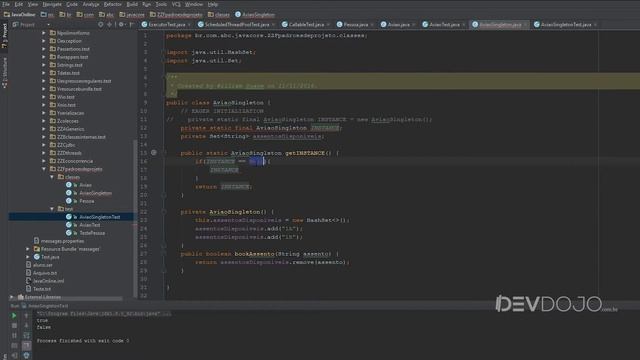Screen dimensions: 640x360
Task: Open the Edit menu
Action: pos(19,4)
